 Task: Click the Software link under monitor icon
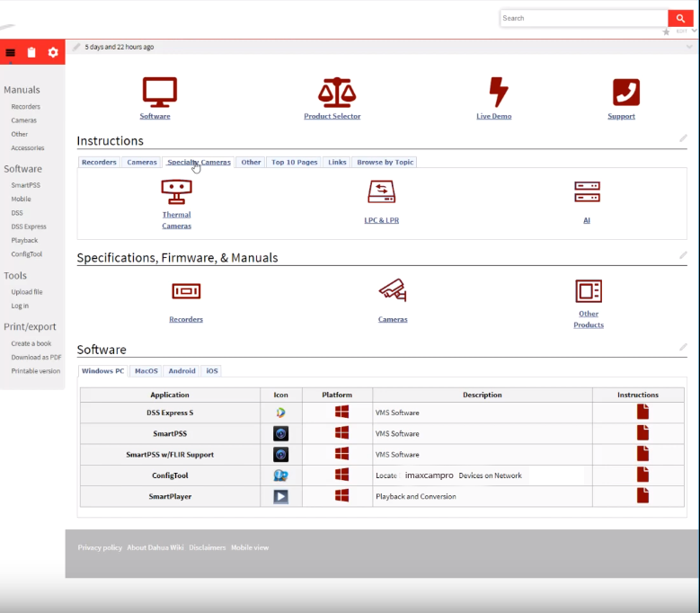tap(155, 116)
